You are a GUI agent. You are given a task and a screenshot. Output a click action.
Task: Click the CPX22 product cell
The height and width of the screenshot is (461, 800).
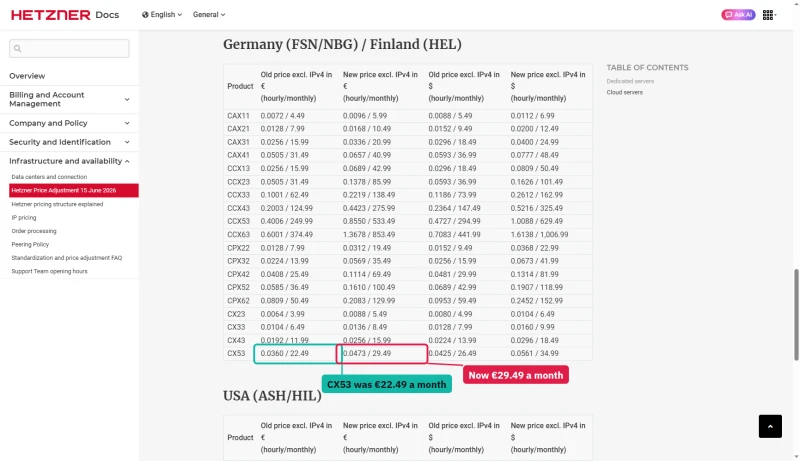click(x=238, y=248)
